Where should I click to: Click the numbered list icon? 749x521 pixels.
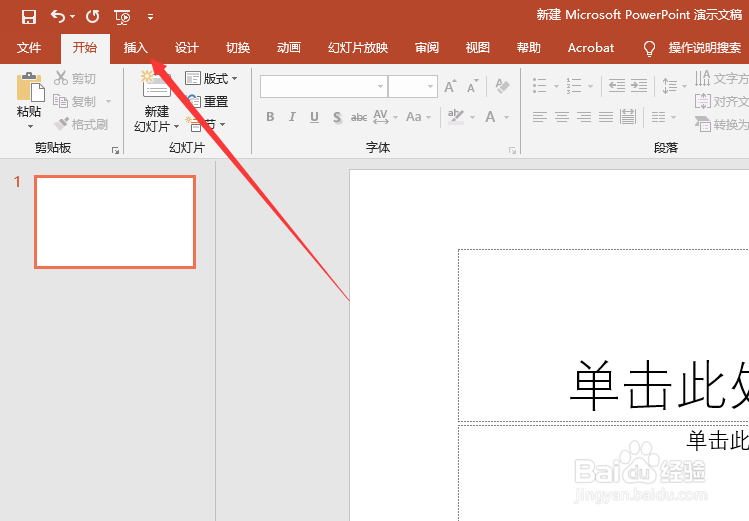(574, 86)
